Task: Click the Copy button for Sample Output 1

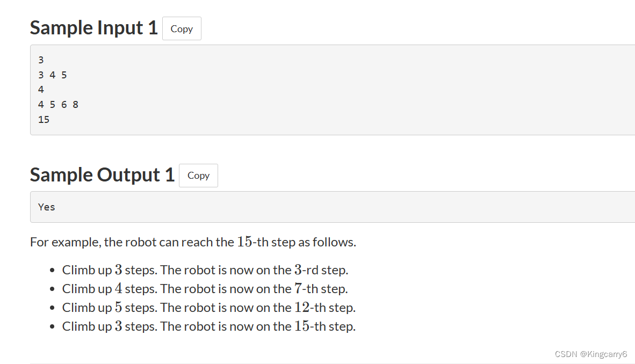Action: [x=198, y=175]
